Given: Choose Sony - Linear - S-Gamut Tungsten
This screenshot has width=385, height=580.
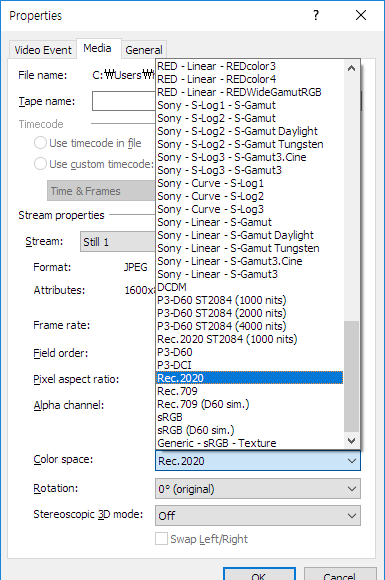Looking at the screenshot, I should pos(250,248).
